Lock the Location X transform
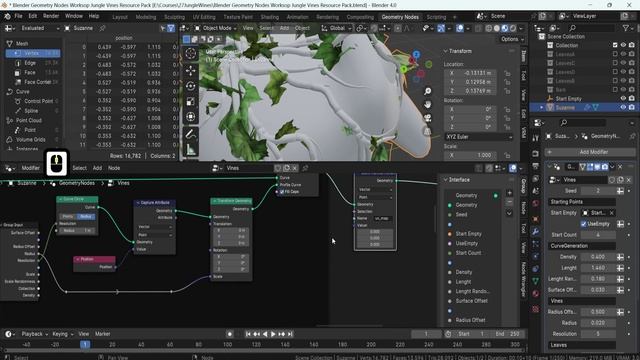This screenshot has height=360, width=640. 507,73
